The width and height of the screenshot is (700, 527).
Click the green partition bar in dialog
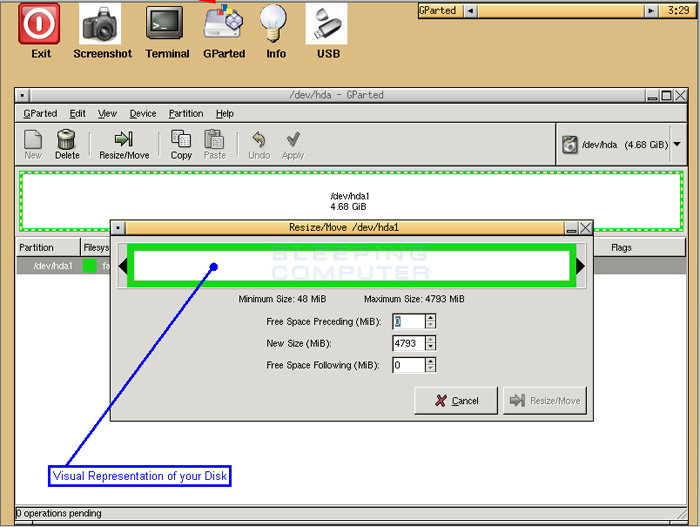tap(352, 266)
